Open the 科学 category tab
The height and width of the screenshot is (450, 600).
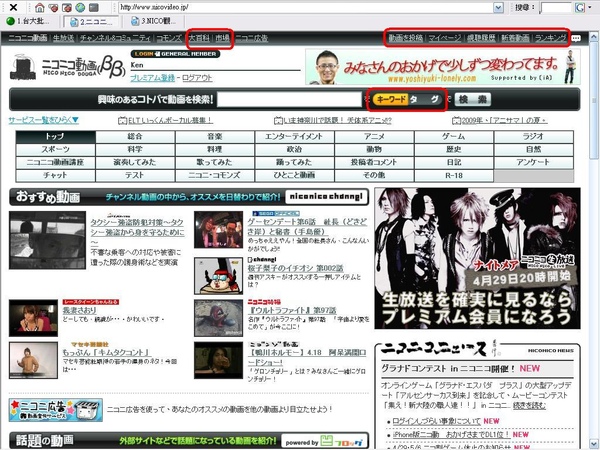click(135, 150)
